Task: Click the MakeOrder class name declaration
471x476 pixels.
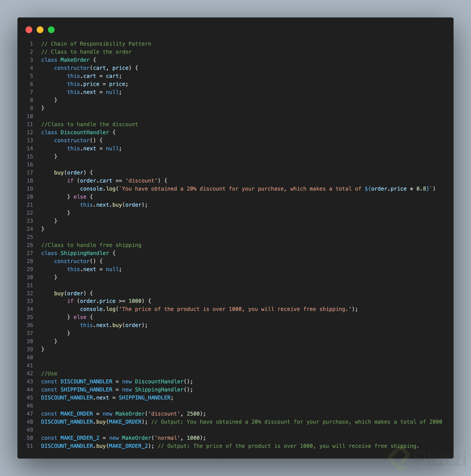Action: coord(75,60)
